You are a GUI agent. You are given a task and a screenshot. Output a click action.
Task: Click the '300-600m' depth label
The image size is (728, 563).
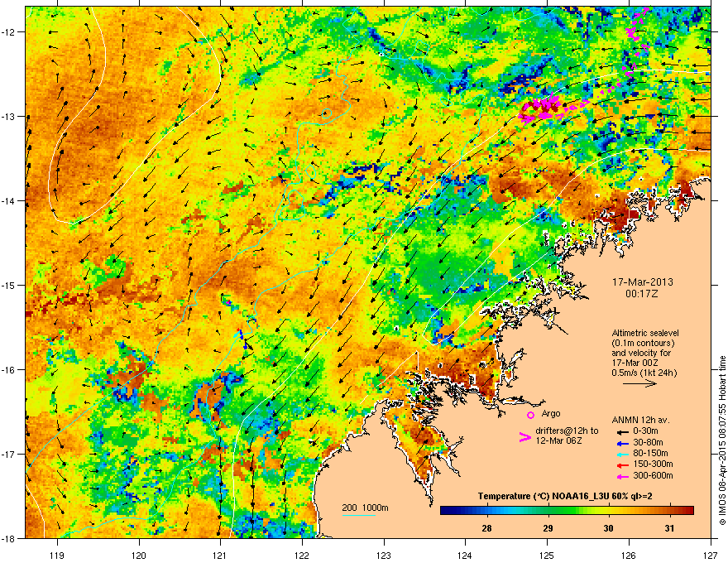(x=653, y=475)
